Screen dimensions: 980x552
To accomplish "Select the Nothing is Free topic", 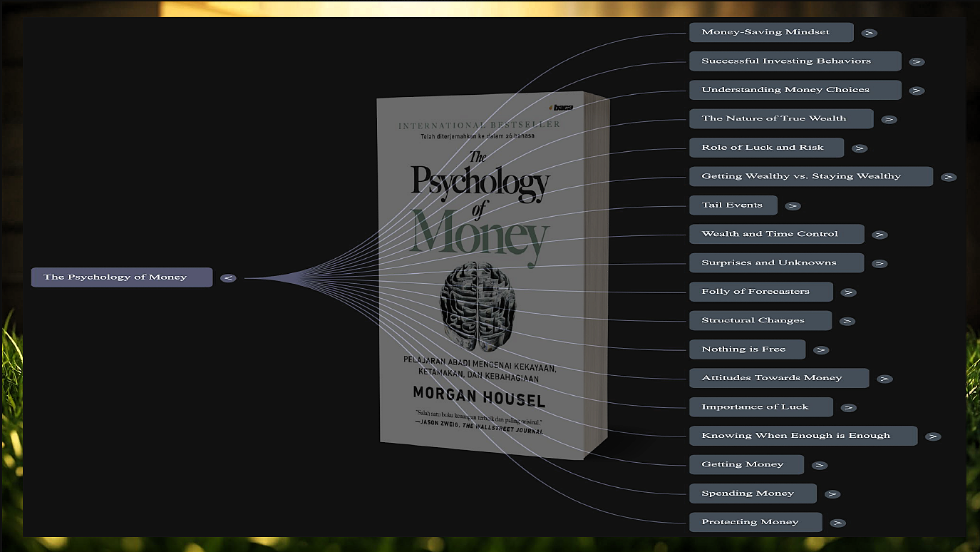I will click(748, 349).
